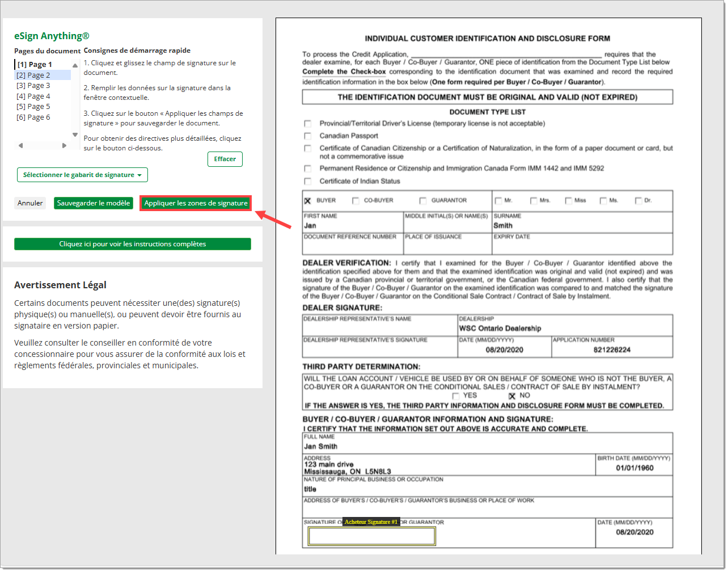This screenshot has width=728, height=572.
Task: Click the PLACE OF ISSUANCE field
Action: (x=448, y=243)
